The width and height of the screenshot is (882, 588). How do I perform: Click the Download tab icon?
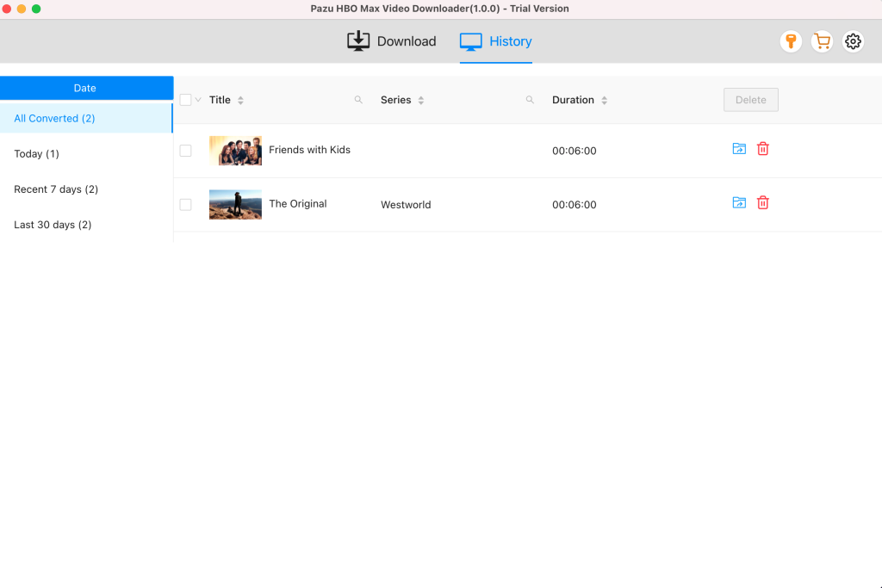tap(358, 41)
